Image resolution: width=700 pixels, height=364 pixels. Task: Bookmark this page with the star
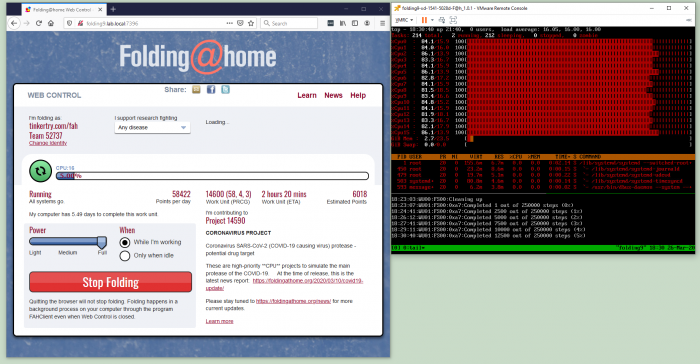tap(251, 23)
